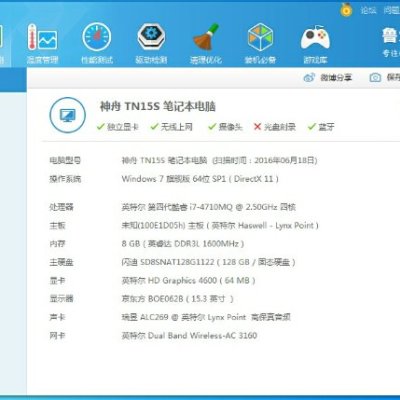
Task: Click the 微博分享 share link
Action: click(336, 78)
